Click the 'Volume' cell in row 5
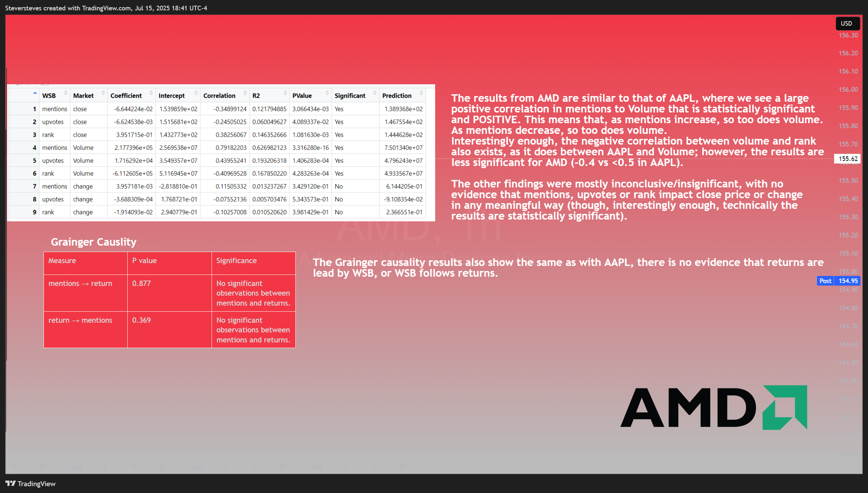Viewport: 868px width, 493px height. [89, 161]
